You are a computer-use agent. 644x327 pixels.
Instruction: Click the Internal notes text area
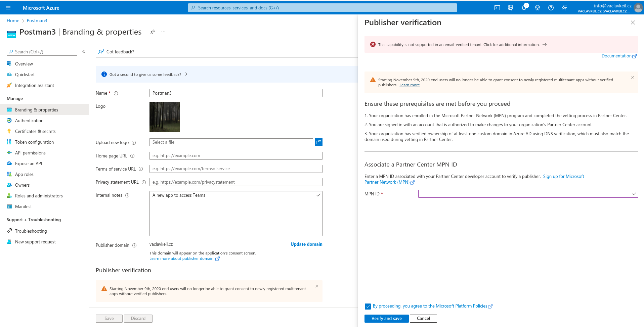pos(236,214)
